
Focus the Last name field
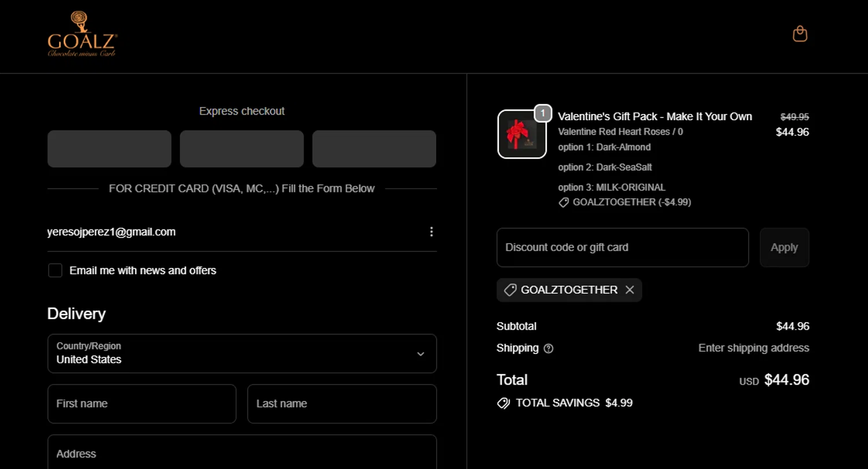click(x=342, y=404)
